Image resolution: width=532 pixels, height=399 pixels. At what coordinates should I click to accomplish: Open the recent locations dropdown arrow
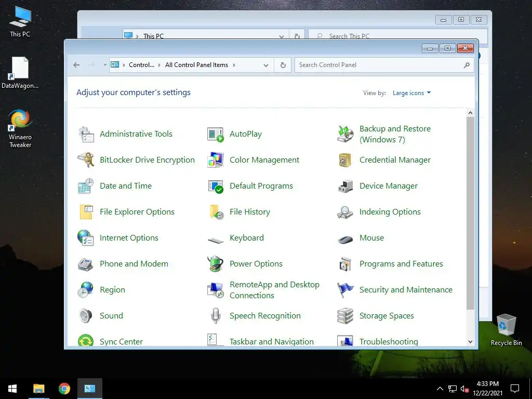point(105,65)
